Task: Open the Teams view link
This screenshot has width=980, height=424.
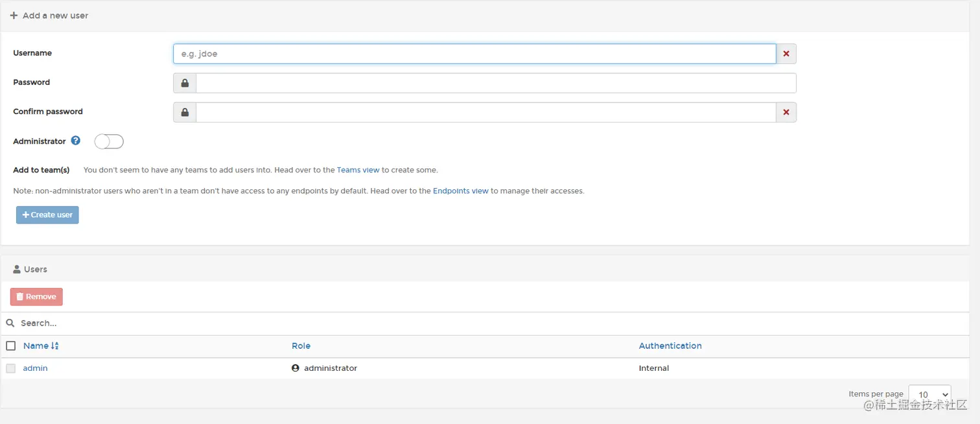Action: point(358,170)
